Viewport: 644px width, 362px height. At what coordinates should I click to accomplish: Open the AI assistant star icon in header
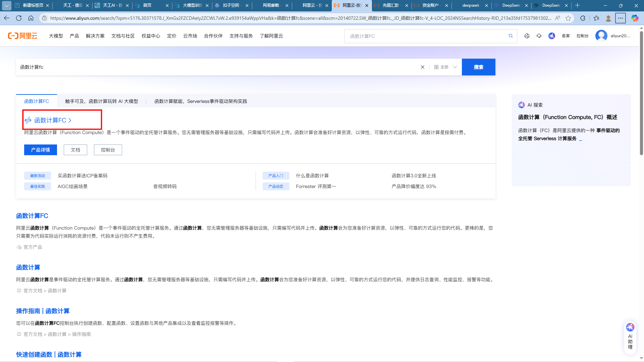tap(552, 36)
